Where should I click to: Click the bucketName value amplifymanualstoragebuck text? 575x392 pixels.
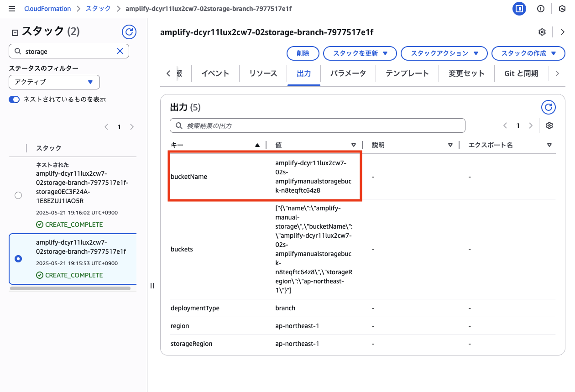tap(314, 177)
